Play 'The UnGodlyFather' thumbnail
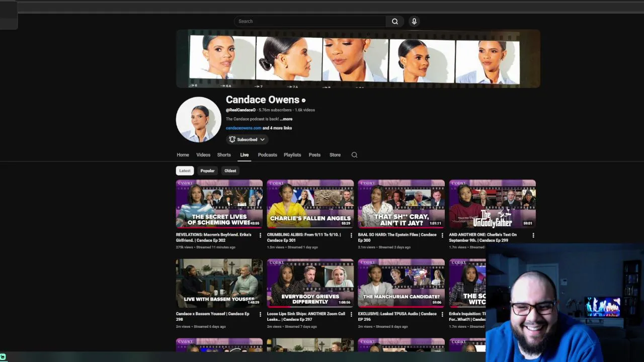Viewport: 644px width, 362px height. click(x=493, y=204)
